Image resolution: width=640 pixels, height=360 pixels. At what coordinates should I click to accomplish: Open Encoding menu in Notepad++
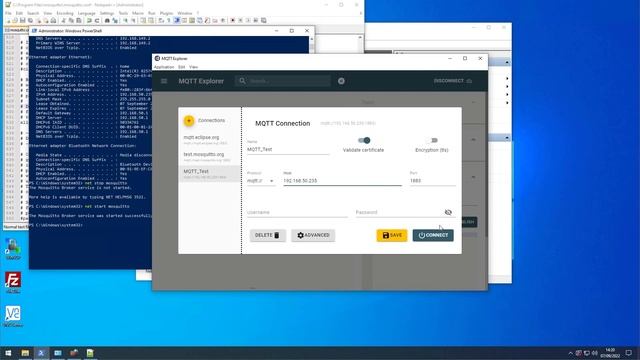pos(65,13)
